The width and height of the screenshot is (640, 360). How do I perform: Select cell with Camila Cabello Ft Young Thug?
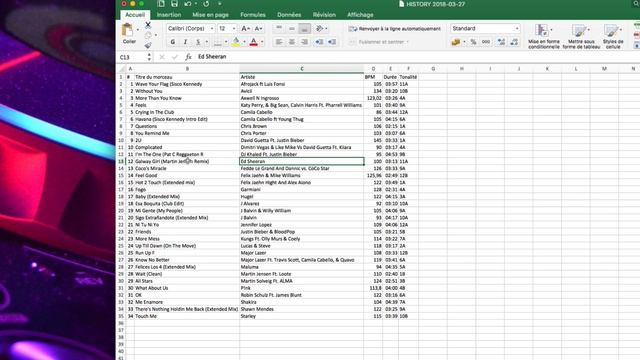(x=302, y=119)
